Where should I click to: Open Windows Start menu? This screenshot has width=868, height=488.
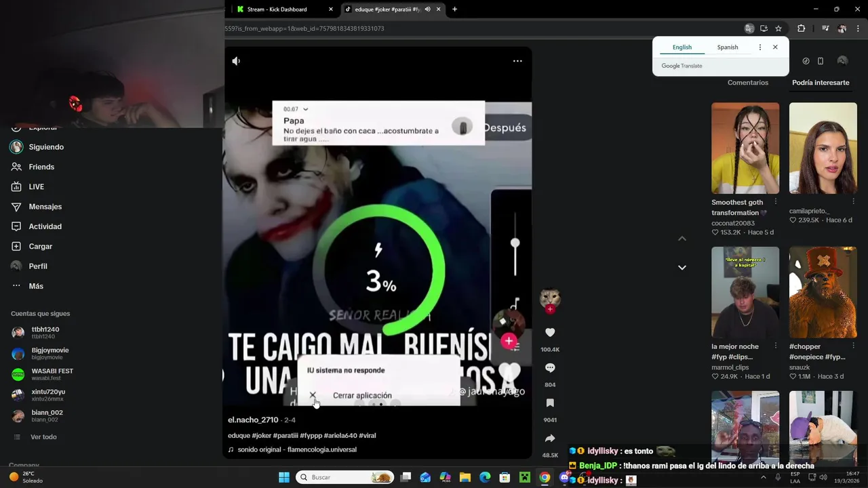point(284,477)
